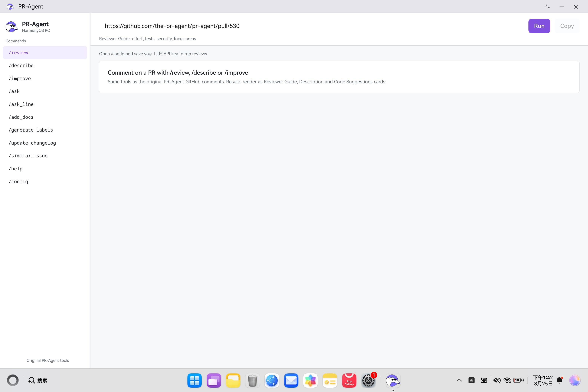
Task: Click the 'Original PR-Agent tools' footer text
Action: pos(47,361)
